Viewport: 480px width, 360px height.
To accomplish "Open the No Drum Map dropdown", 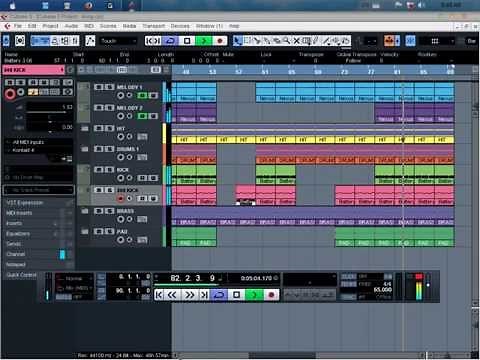I will 39,178.
